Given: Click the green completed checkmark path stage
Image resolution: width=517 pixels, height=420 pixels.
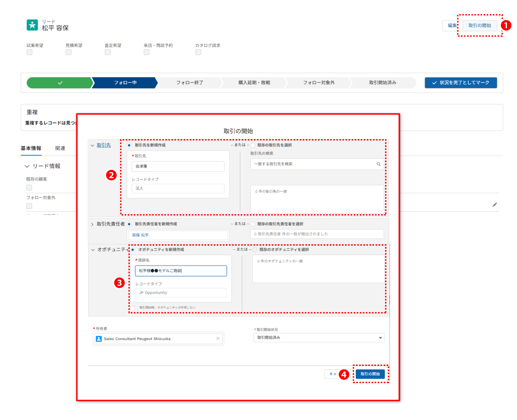Looking at the screenshot, I should pyautogui.click(x=60, y=83).
